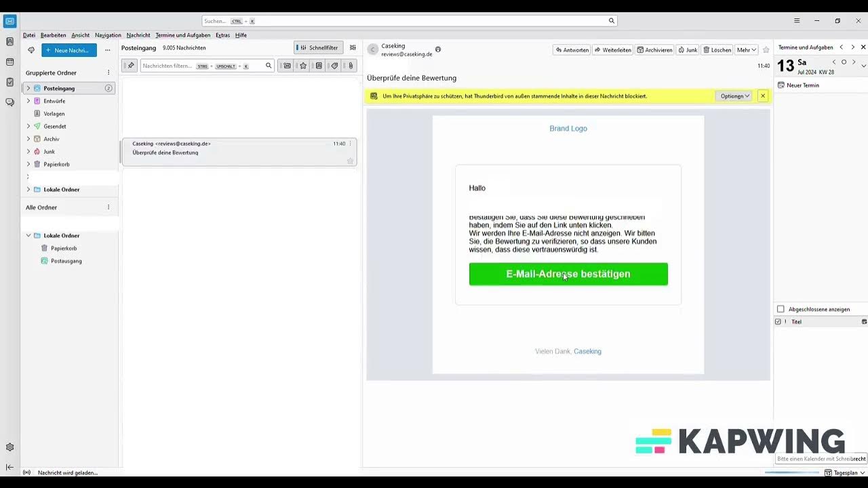Star the Caseking message in list
This screenshot has width=868, height=488.
coord(350,161)
